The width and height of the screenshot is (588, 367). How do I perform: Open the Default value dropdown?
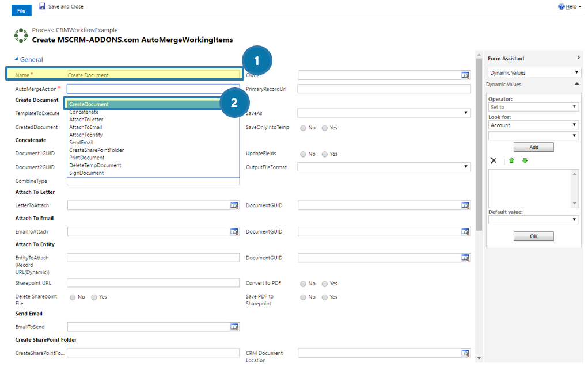534,220
